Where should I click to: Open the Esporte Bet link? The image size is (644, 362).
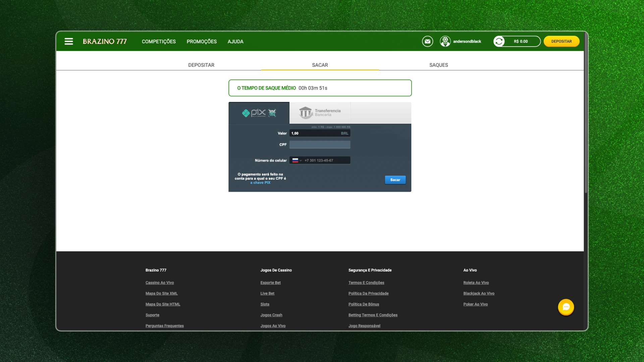[x=270, y=283]
